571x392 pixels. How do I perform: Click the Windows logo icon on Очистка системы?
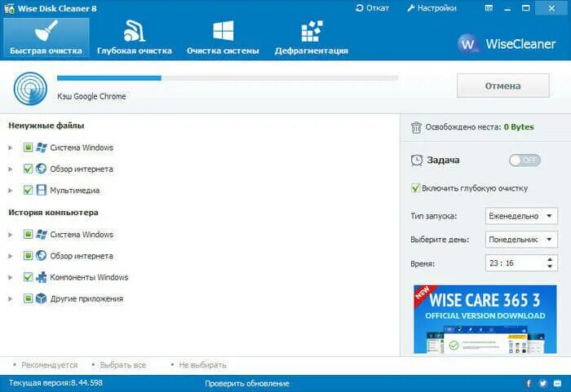click(x=223, y=31)
